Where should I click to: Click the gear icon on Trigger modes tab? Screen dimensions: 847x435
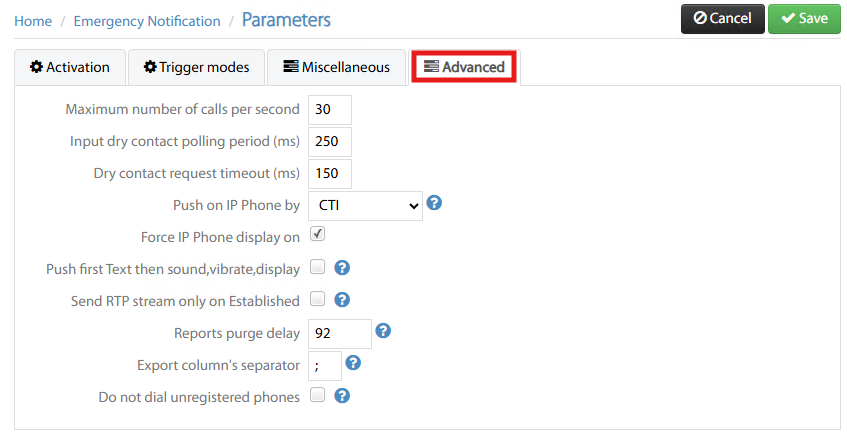(150, 66)
